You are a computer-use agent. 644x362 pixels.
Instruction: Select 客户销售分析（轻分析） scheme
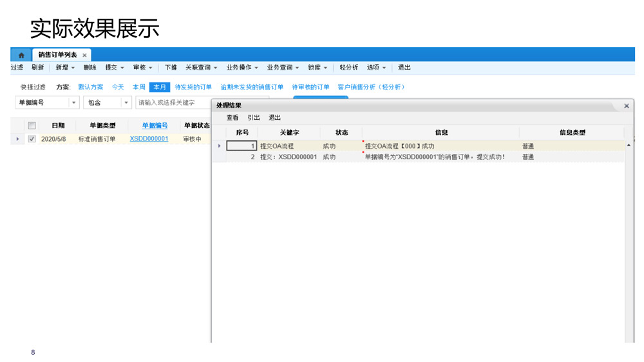click(371, 87)
